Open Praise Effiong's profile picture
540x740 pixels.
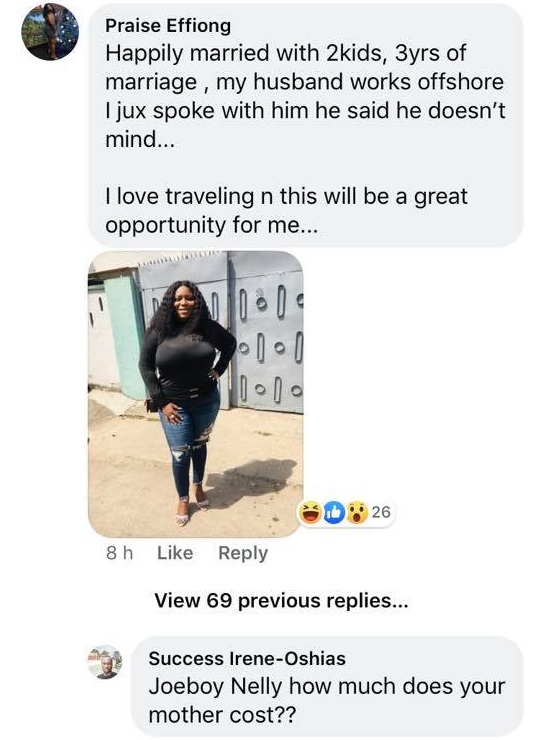coord(50,32)
